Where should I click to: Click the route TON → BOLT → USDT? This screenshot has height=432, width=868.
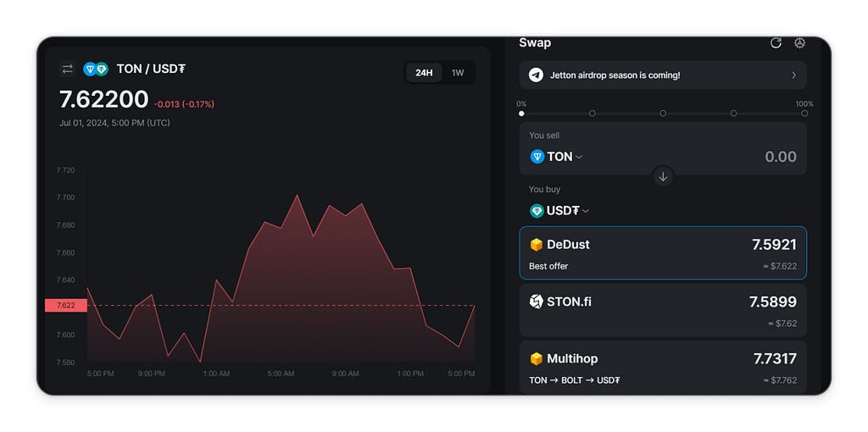pyautogui.click(x=575, y=380)
